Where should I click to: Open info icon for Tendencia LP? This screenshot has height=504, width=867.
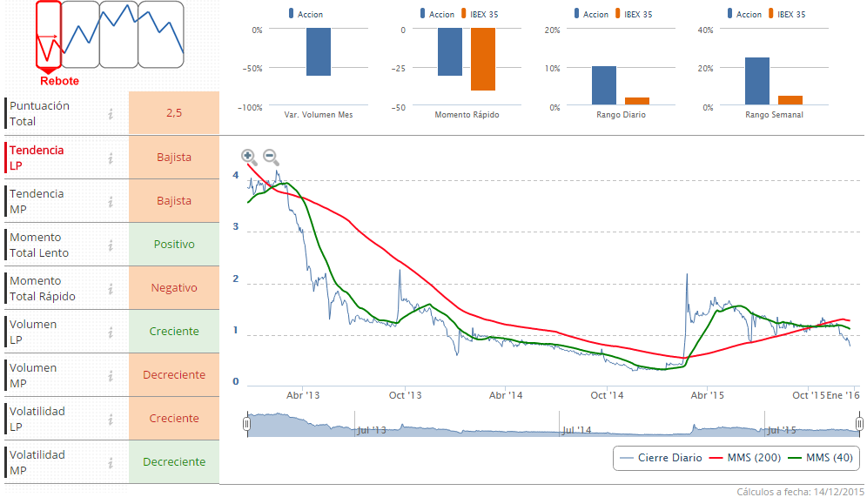[111, 158]
